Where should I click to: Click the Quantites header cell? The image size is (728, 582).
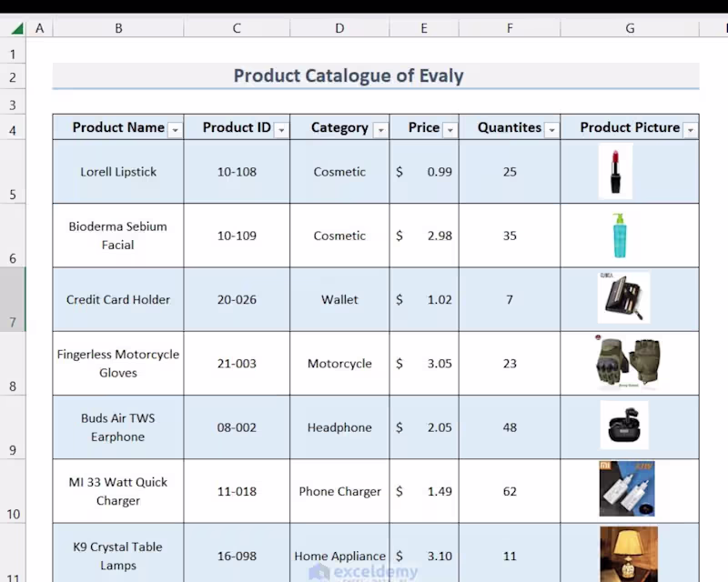[x=510, y=126]
